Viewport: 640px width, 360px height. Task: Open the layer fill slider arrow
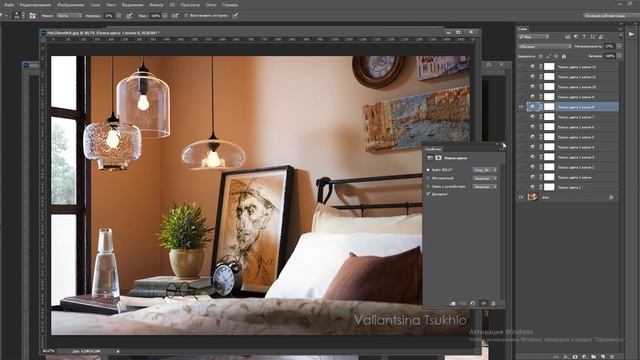(x=620, y=56)
